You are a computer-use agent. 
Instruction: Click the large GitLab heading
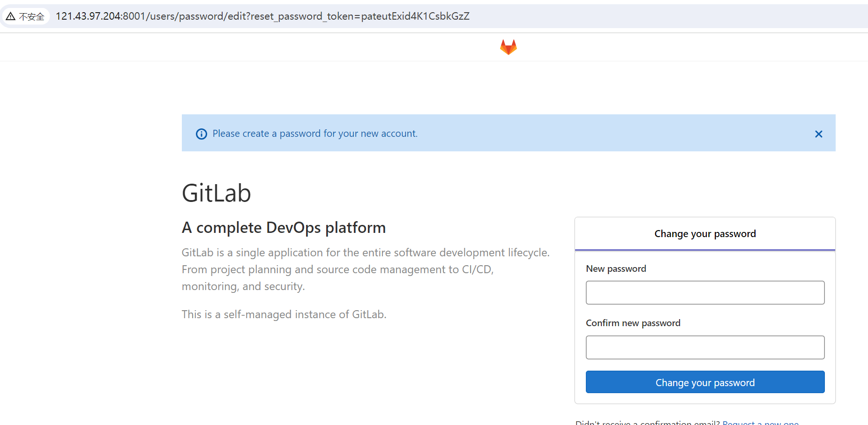(x=217, y=193)
